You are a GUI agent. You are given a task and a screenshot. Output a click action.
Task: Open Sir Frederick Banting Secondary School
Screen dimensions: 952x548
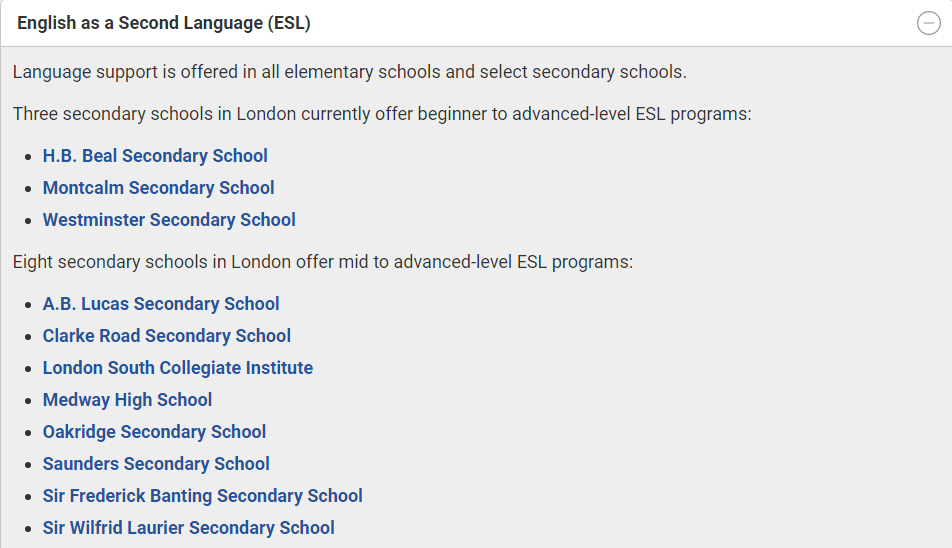pos(202,496)
